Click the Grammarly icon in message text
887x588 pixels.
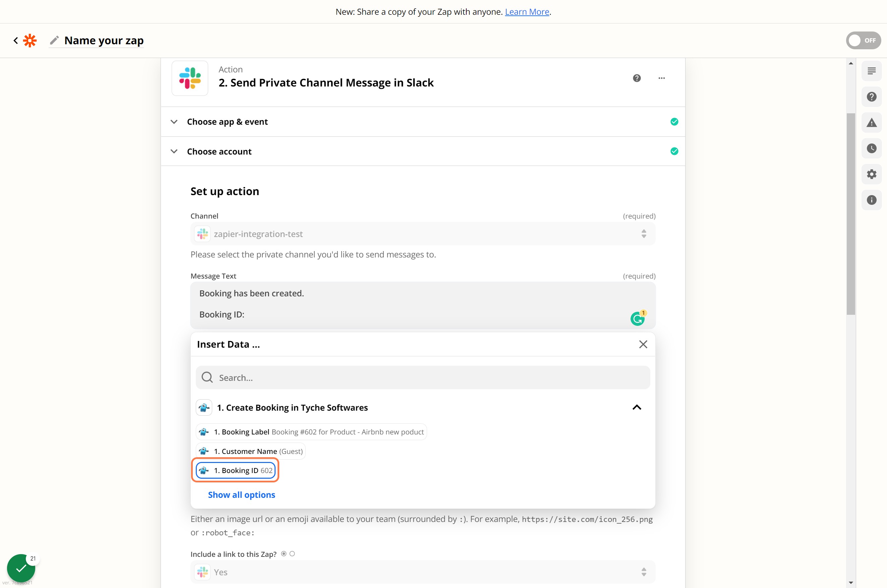[637, 318]
